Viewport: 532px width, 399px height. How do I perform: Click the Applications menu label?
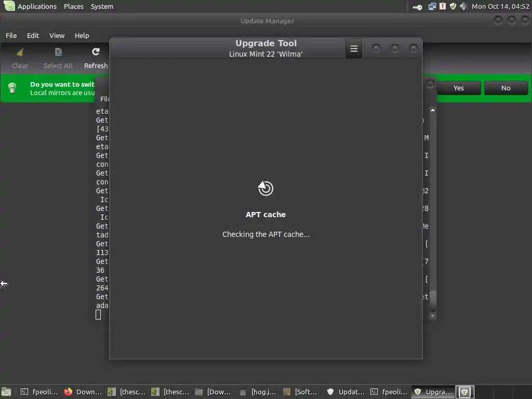click(x=37, y=6)
